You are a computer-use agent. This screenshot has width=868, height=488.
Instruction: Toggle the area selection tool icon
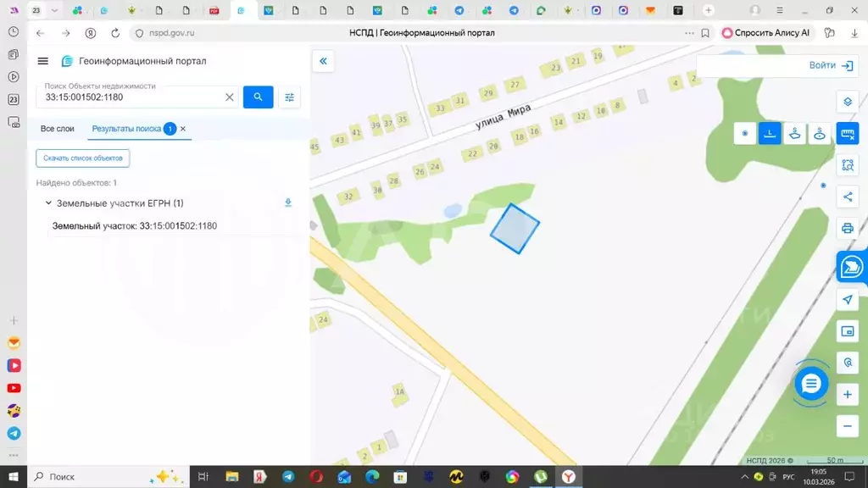pos(848,165)
